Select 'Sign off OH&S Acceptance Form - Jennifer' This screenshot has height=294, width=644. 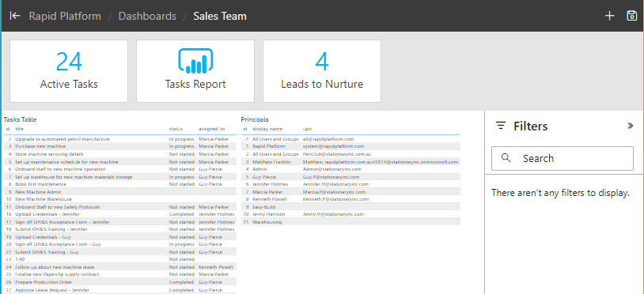120,222
